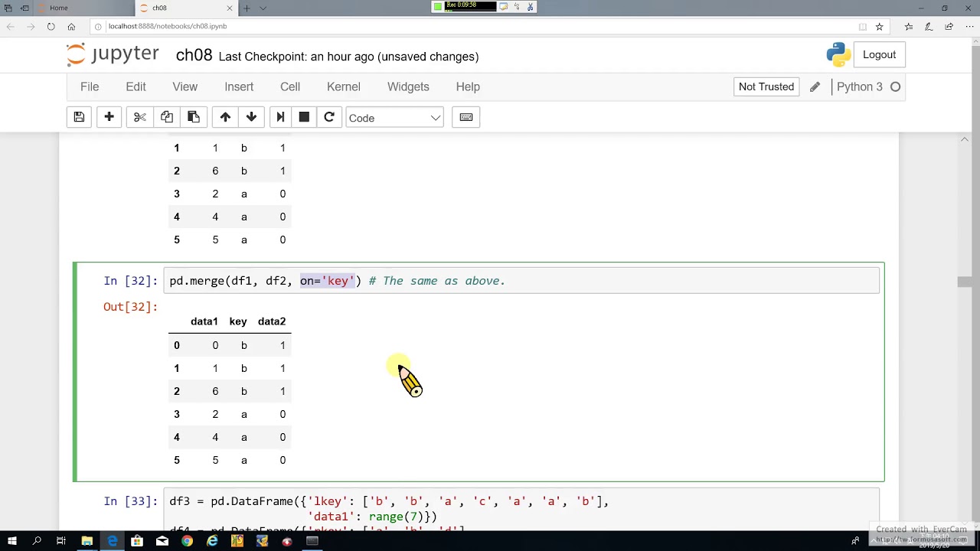Click the page vertical scrollbar thumb
This screenshot has width=980, height=551.
pyautogui.click(x=965, y=282)
